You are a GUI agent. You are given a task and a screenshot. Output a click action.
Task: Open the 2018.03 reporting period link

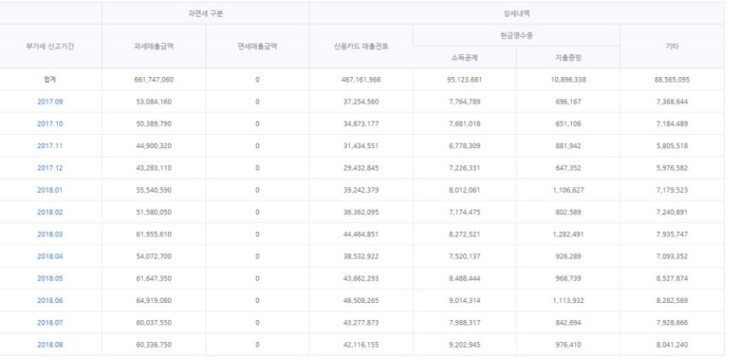pyautogui.click(x=50, y=234)
